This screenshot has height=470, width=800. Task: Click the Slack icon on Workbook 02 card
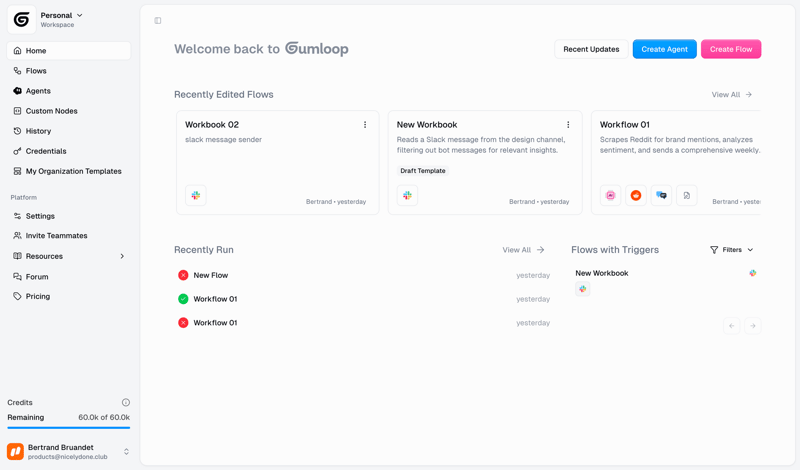(x=196, y=195)
